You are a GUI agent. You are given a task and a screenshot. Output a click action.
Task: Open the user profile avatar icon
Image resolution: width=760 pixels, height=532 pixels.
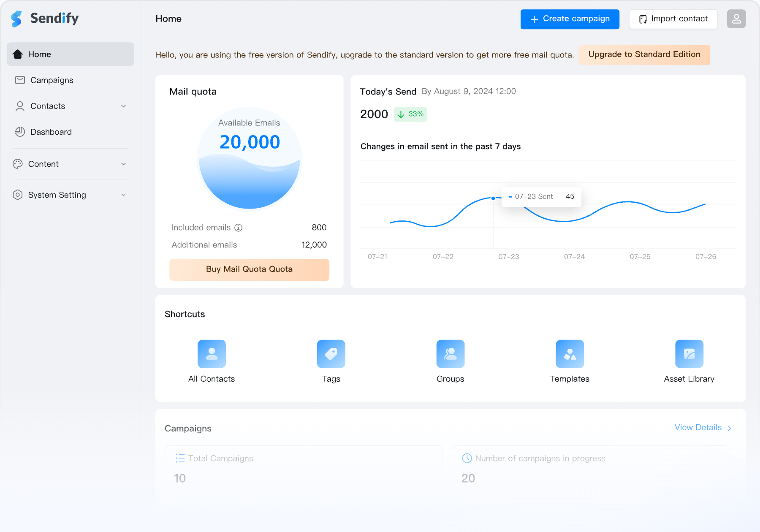(736, 19)
